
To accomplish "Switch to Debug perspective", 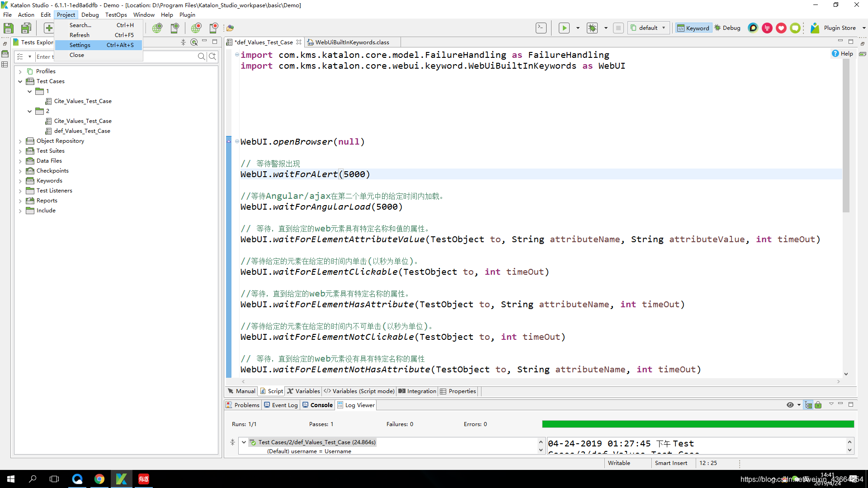I will (x=727, y=28).
